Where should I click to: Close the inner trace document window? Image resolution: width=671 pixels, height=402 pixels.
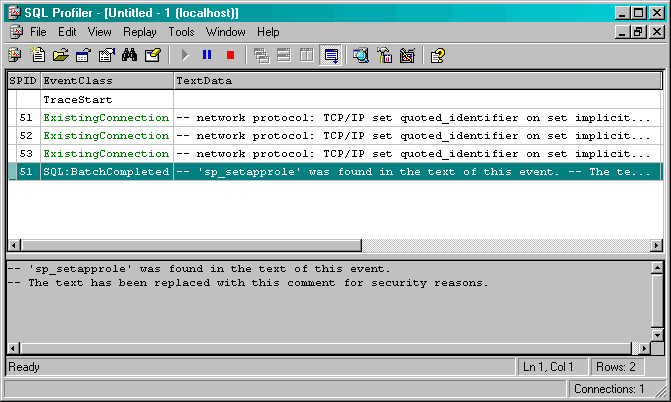657,32
